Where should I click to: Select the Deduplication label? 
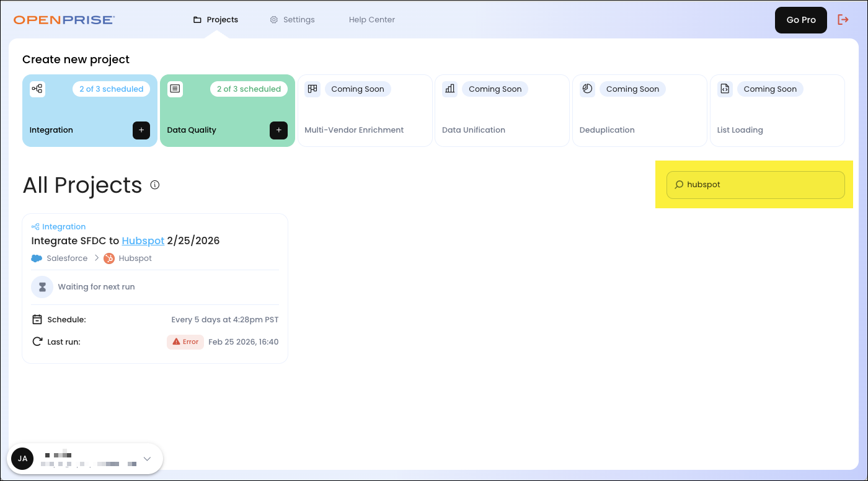tap(607, 130)
